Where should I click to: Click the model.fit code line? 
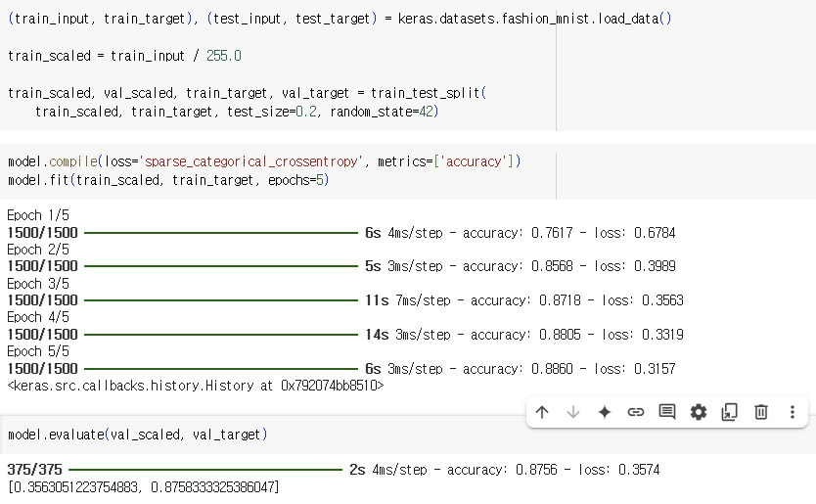click(x=168, y=180)
